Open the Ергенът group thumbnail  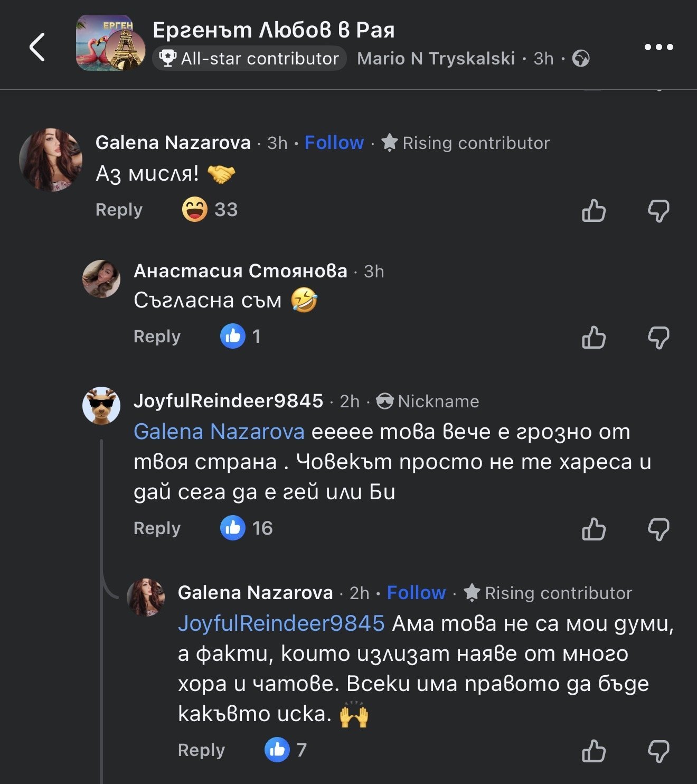coord(110,43)
